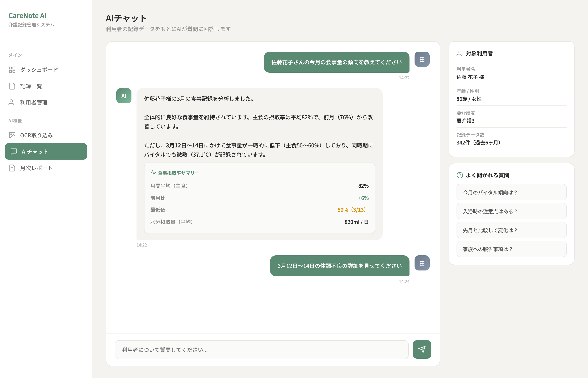Image resolution: width=588 pixels, height=378 pixels.
Task: Click 342件（過去6ヶ月） record count
Action: [478, 143]
